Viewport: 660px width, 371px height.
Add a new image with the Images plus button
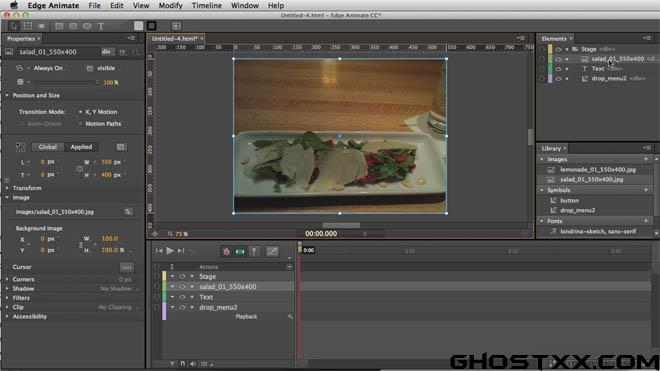646,159
